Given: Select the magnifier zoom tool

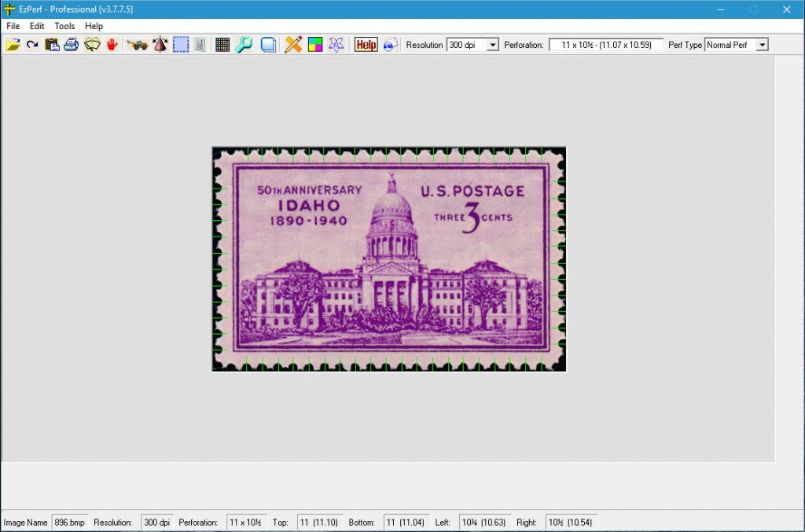Looking at the screenshot, I should (244, 45).
